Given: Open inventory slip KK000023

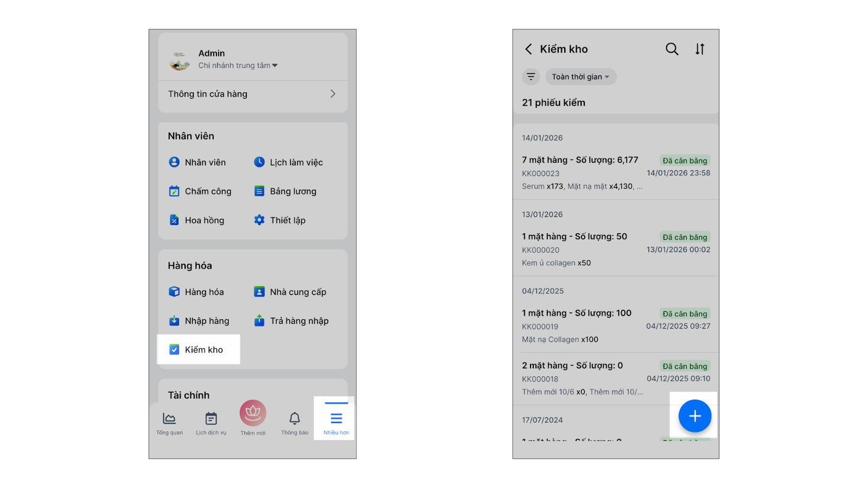Looking at the screenshot, I should (616, 173).
